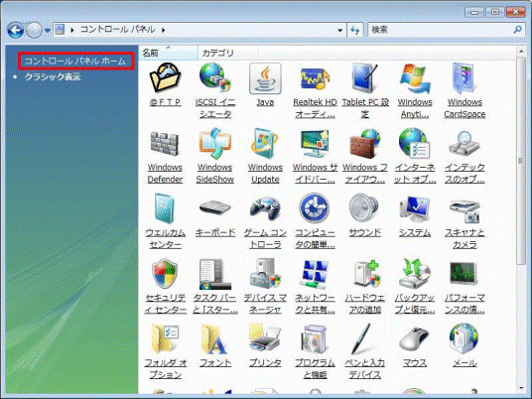Screen dimensions: 532x399
Task: Open プログラムと機能 icon
Action: point(315,339)
